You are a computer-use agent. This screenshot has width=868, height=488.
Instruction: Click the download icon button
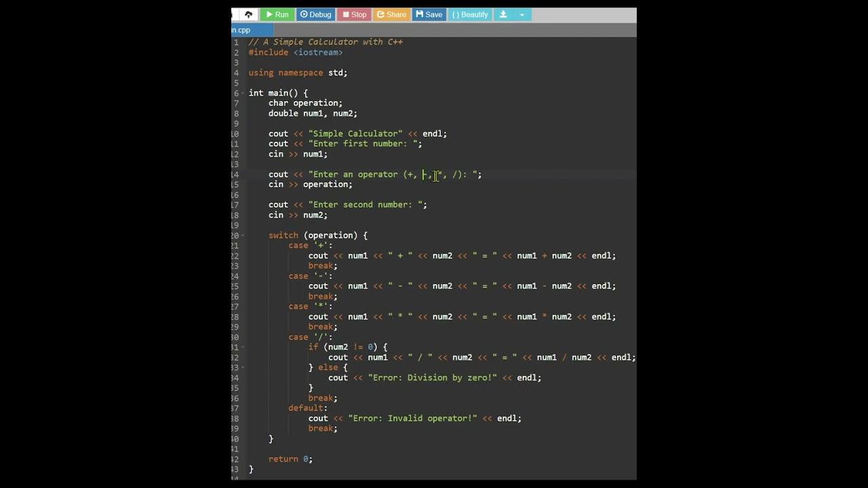click(x=503, y=14)
